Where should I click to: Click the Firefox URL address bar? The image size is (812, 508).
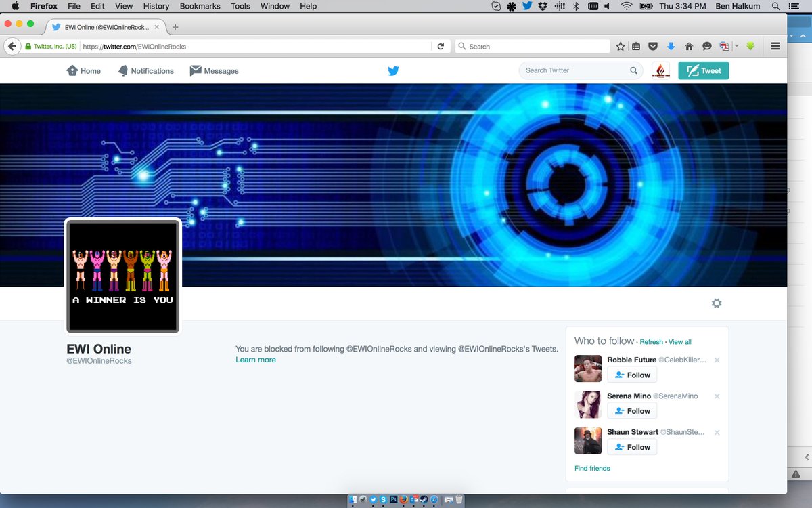255,47
